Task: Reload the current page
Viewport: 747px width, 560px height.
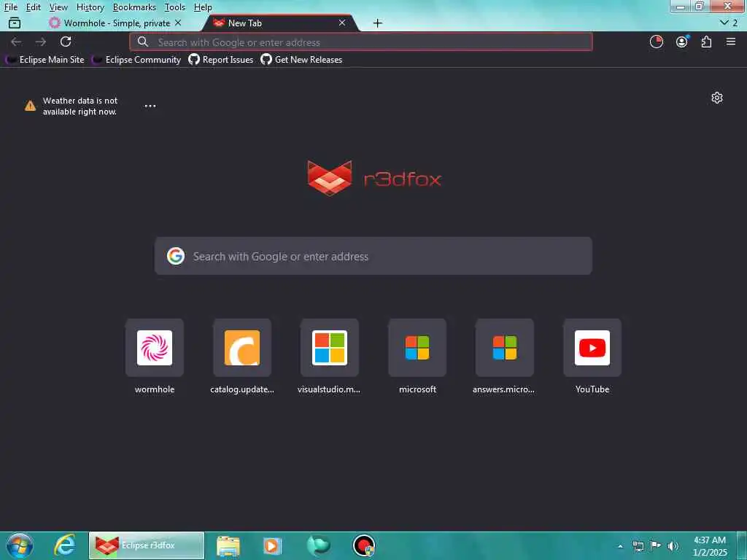Action: (x=66, y=42)
